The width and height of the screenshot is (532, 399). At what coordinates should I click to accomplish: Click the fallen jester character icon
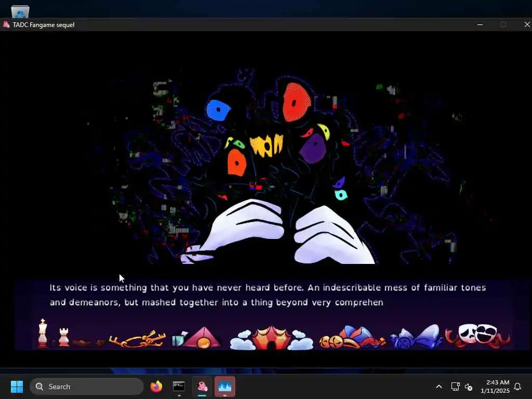tap(352, 337)
